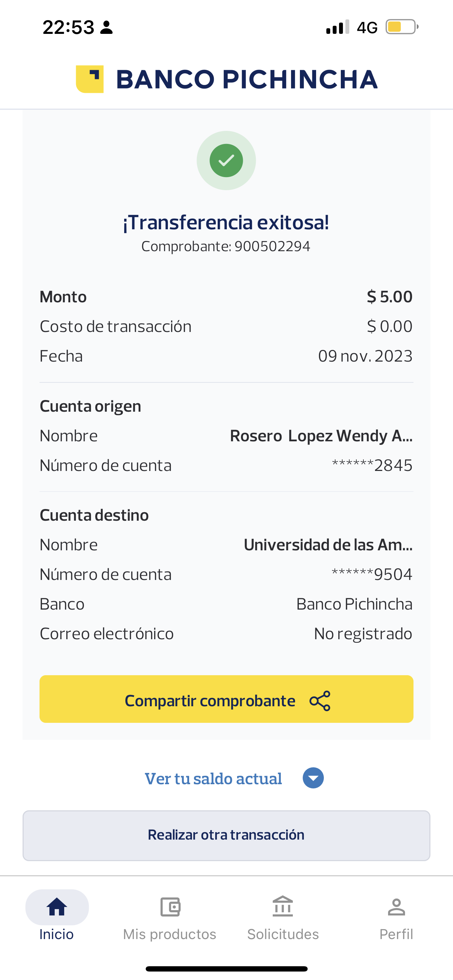This screenshot has height=980, width=453.
Task: Tap the Banco Pichincha yellow logo icon
Action: 90,79
